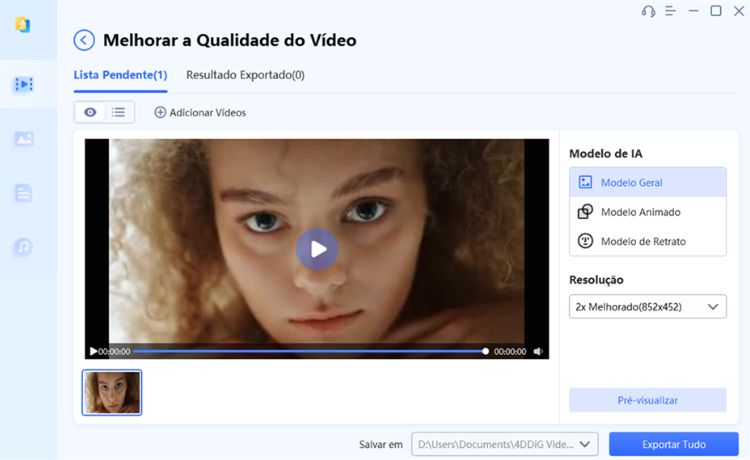
Task: Click the chevron of the save path dropdown
Action: (x=585, y=444)
